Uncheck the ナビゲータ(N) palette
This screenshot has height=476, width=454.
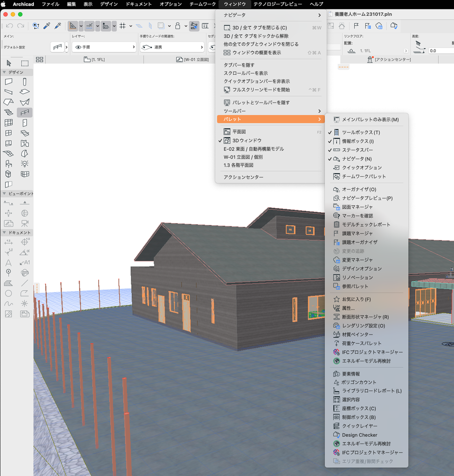366,159
